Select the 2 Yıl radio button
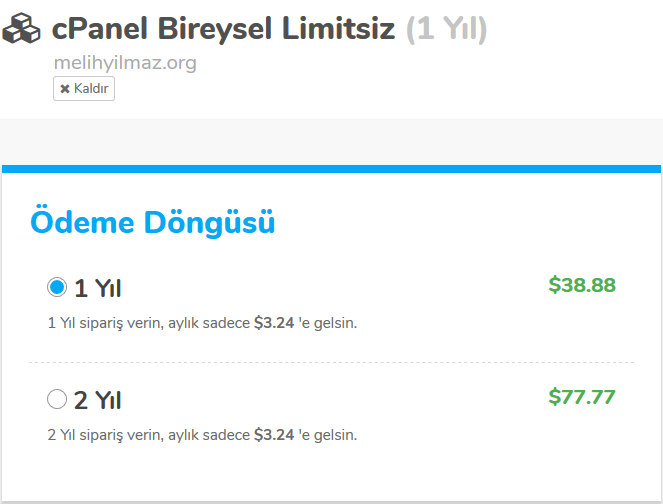The width and height of the screenshot is (663, 504). point(57,400)
